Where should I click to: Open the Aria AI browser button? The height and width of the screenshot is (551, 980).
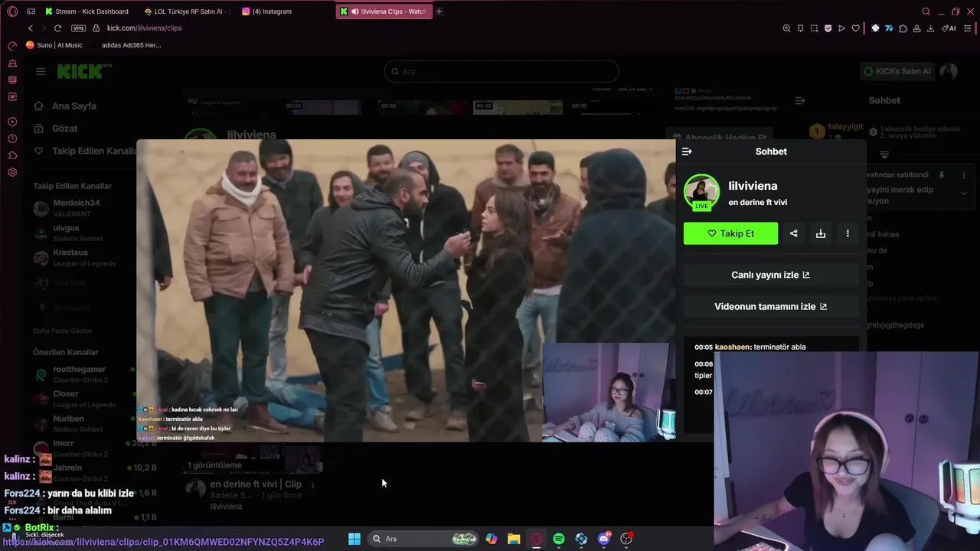point(949,28)
